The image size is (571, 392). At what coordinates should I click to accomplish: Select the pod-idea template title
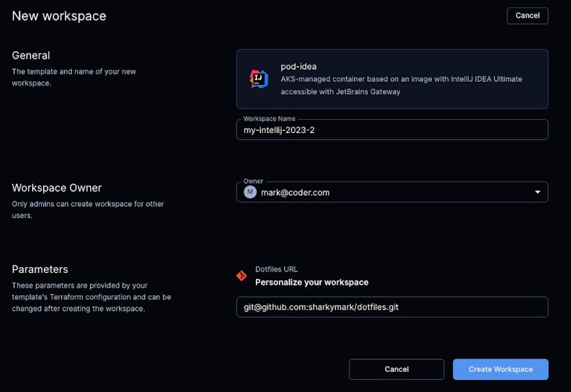coord(298,66)
